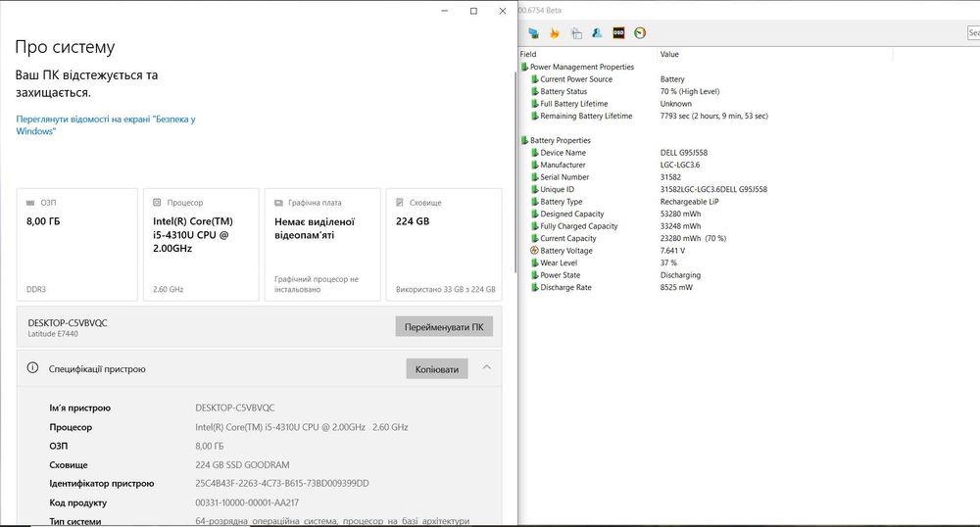980x527 pixels.
Task: Click the Battery Properties group icon
Action: [x=524, y=140]
